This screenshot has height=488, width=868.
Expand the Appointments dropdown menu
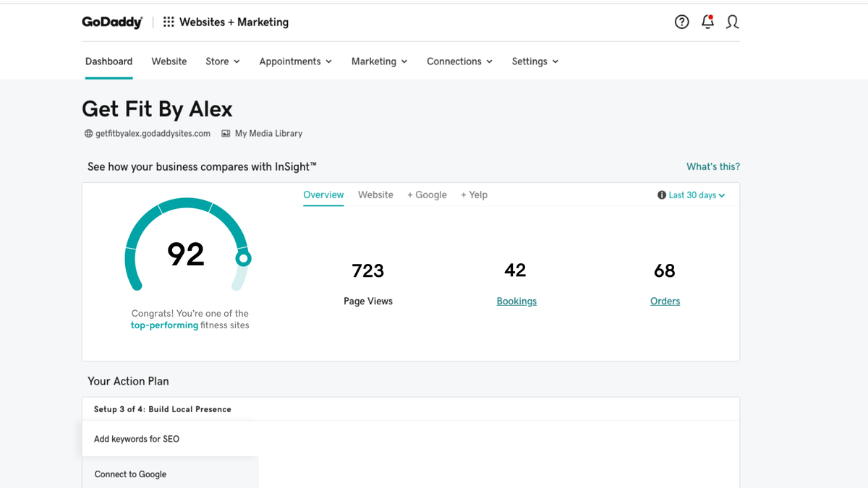point(296,61)
